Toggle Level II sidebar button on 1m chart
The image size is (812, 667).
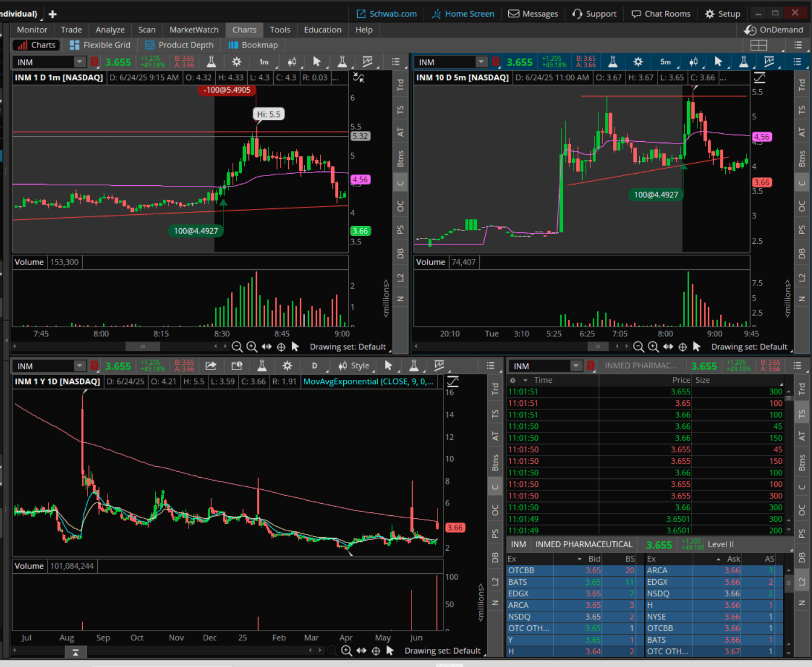pyautogui.click(x=400, y=278)
